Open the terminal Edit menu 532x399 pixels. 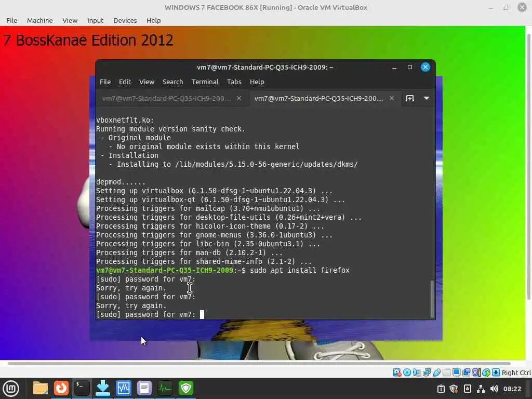pyautogui.click(x=125, y=82)
